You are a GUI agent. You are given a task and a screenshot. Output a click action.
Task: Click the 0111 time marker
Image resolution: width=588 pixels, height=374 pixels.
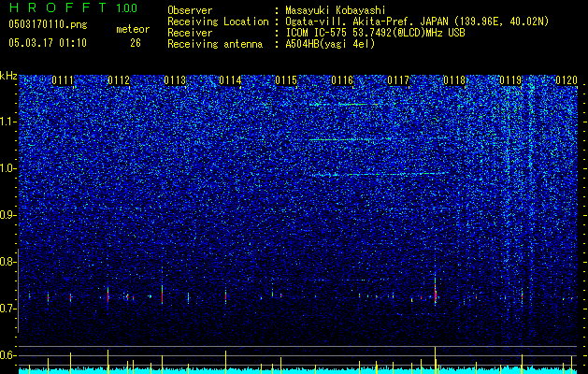tap(63, 80)
